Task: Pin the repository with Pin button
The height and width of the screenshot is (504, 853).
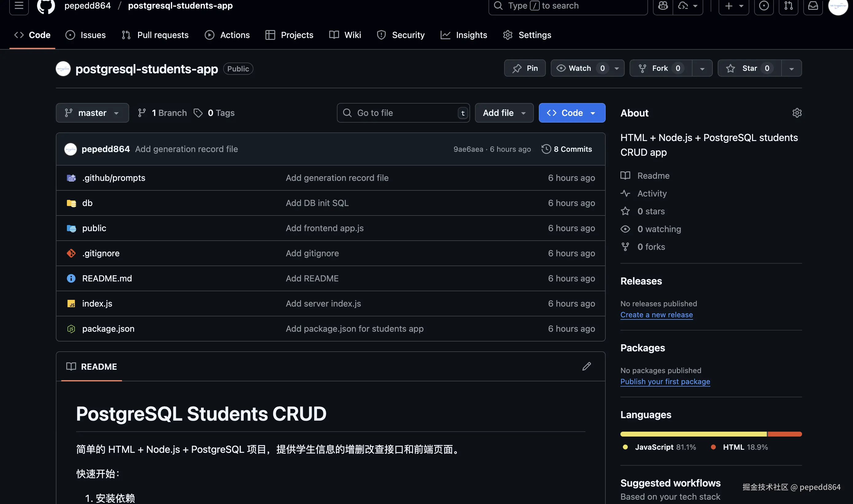Action: coord(524,68)
